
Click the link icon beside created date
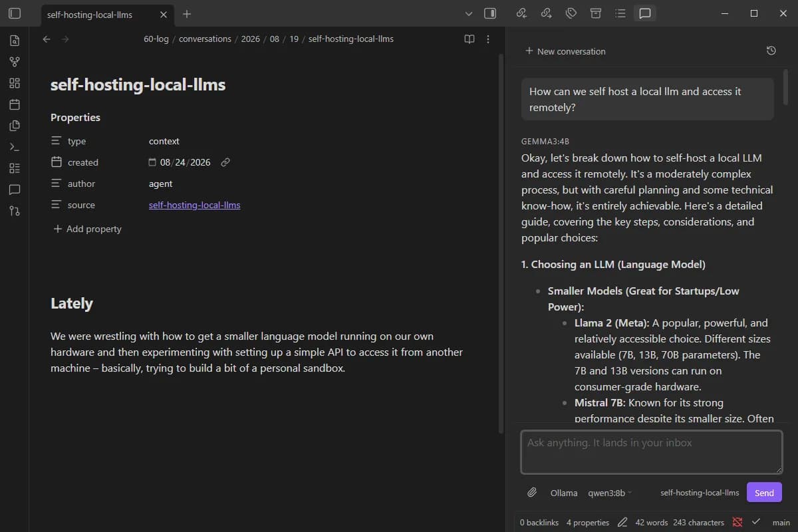coord(225,162)
